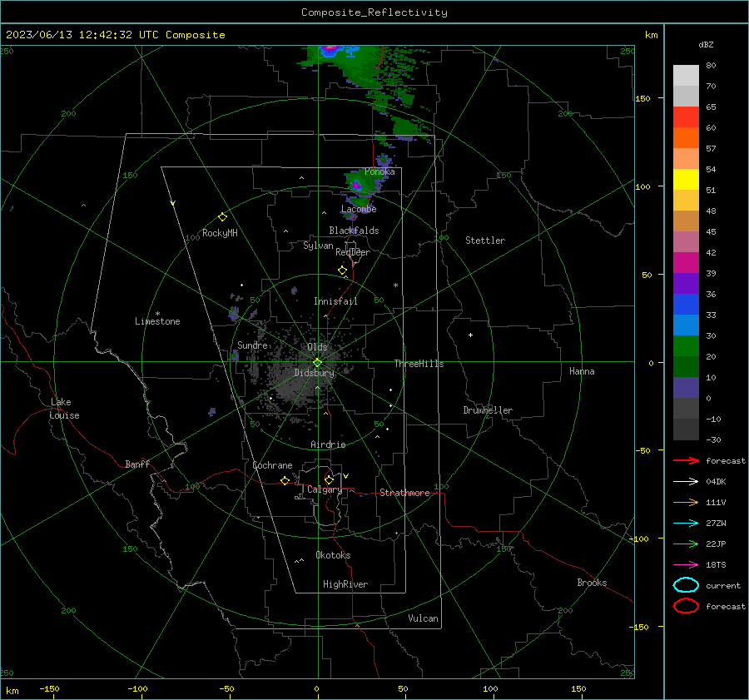Click the red forecast arrow legend icon
The height and width of the screenshot is (700, 749).
686,460
